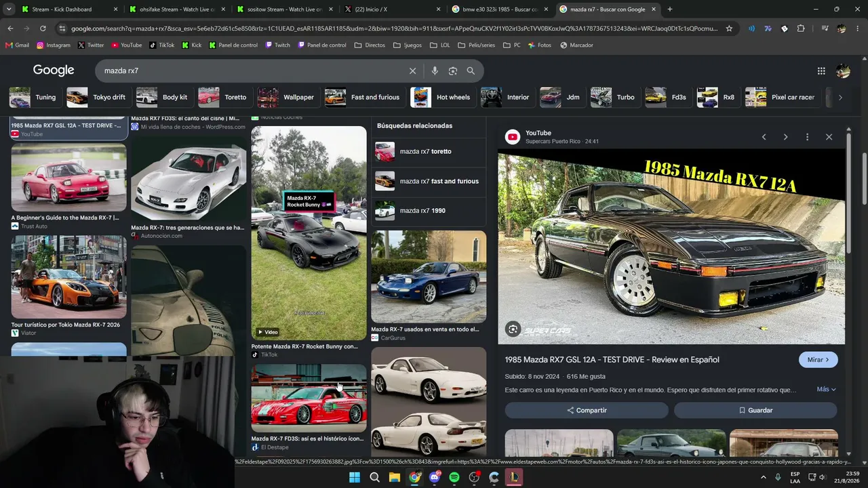Switch to the ohsifake Stream tab
Screen dimensions: 868x488
pyautogui.click(x=176, y=9)
